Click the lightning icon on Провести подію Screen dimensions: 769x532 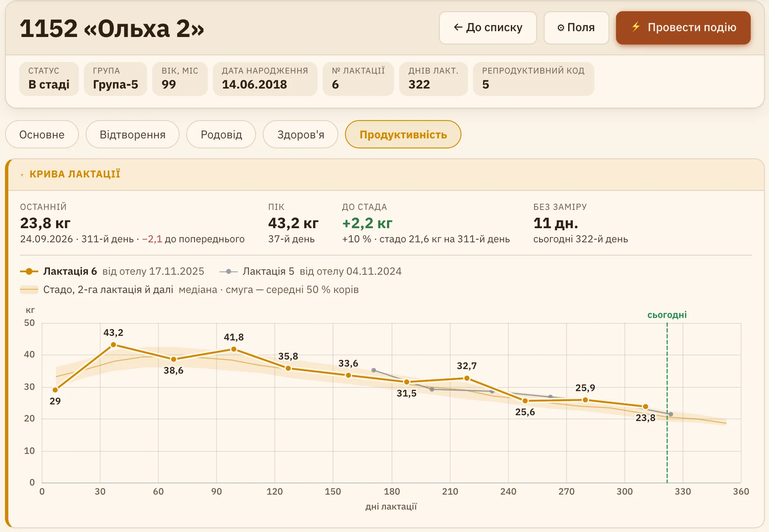tap(636, 27)
